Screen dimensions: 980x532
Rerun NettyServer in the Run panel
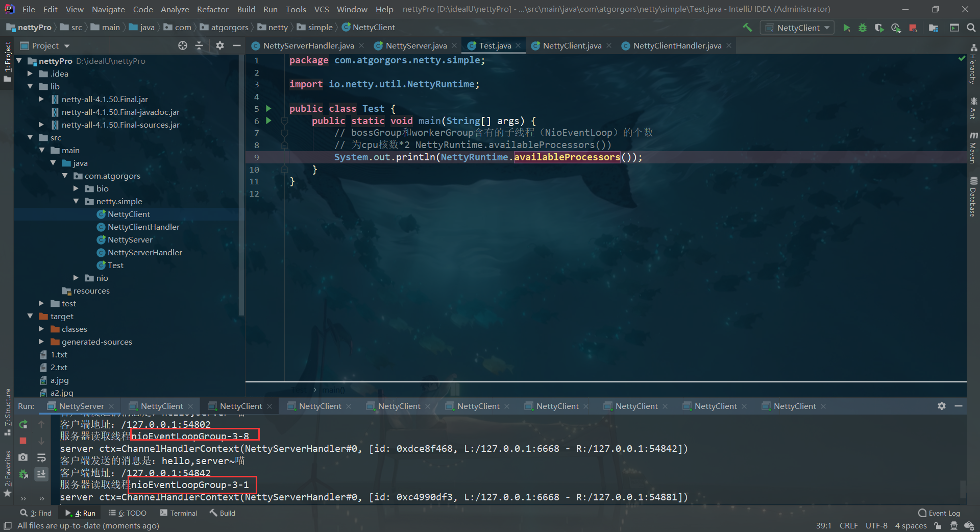(x=23, y=424)
